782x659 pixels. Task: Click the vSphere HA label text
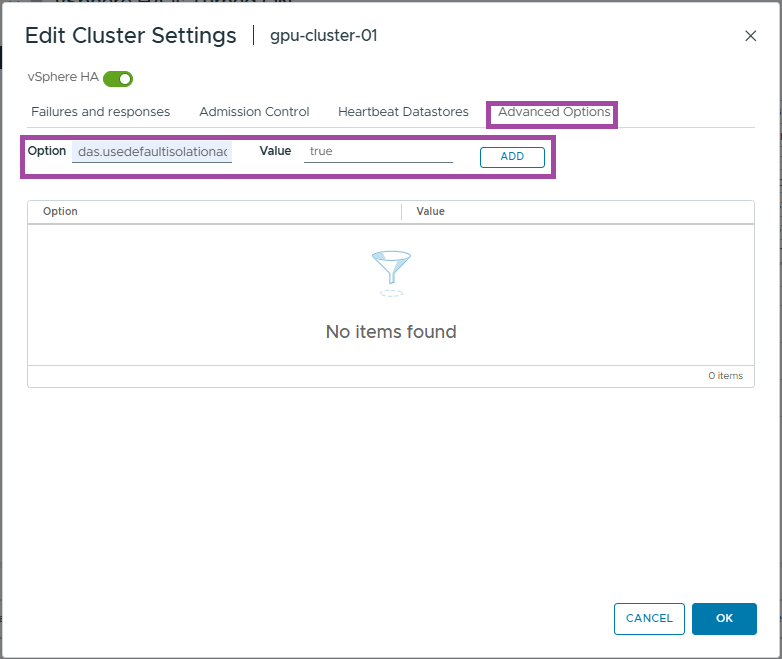point(63,78)
